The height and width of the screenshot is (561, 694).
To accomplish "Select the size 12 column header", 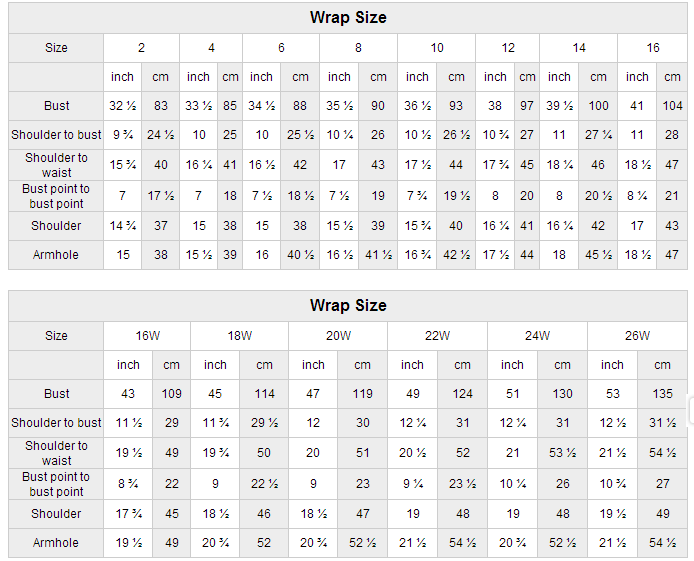I will pyautogui.click(x=508, y=48).
